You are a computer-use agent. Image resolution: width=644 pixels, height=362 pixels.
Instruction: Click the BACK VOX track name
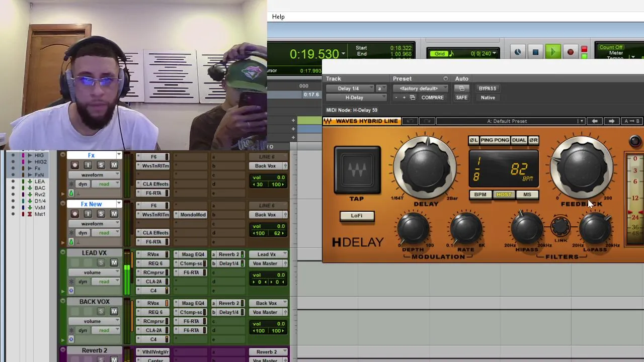click(94, 302)
